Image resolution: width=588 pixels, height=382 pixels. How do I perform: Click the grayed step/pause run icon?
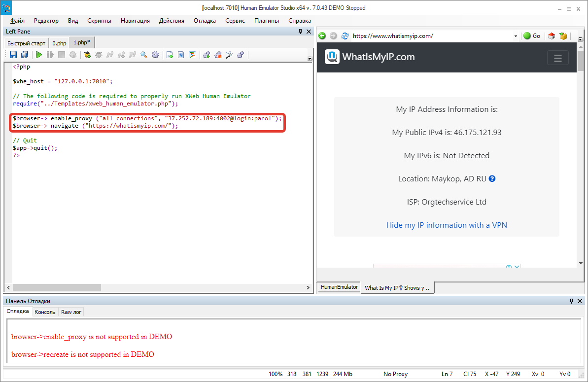pos(50,55)
